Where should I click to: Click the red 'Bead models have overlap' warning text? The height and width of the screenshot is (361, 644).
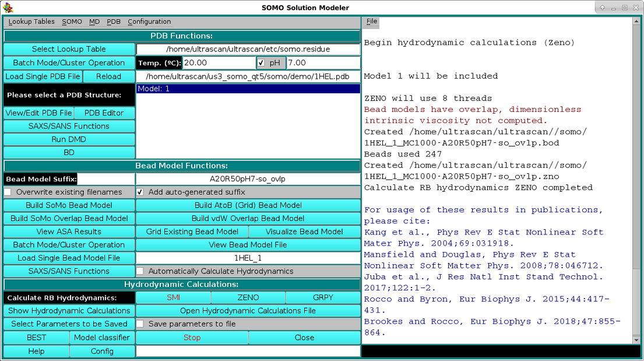tap(472, 115)
